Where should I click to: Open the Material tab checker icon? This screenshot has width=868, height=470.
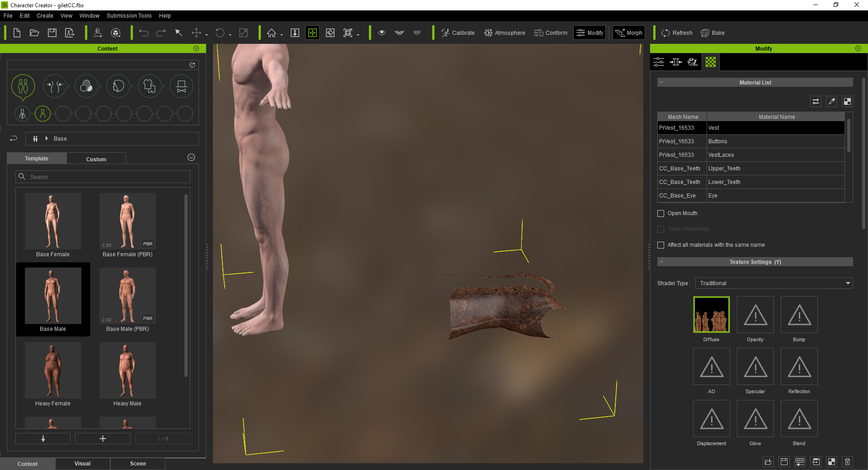click(x=711, y=62)
